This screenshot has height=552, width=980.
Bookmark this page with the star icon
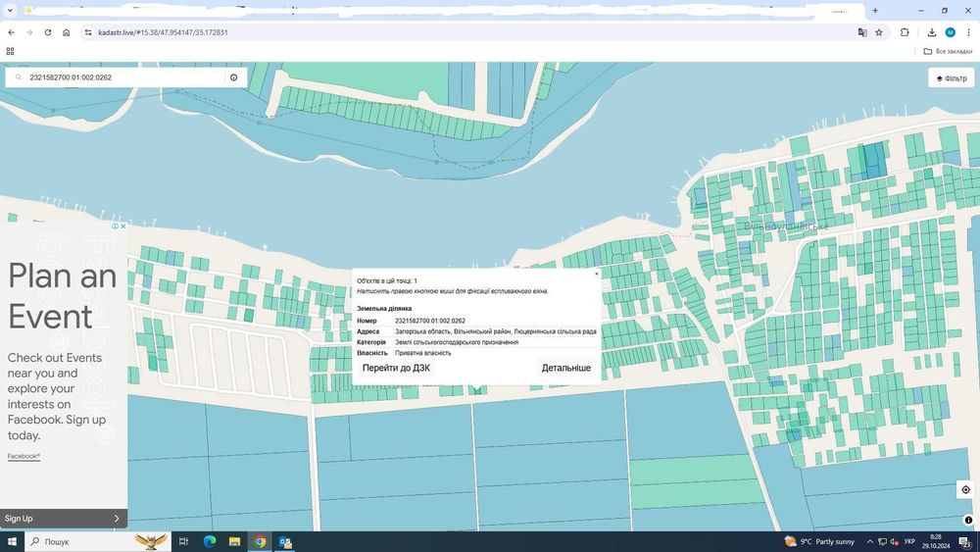pyautogui.click(x=879, y=32)
